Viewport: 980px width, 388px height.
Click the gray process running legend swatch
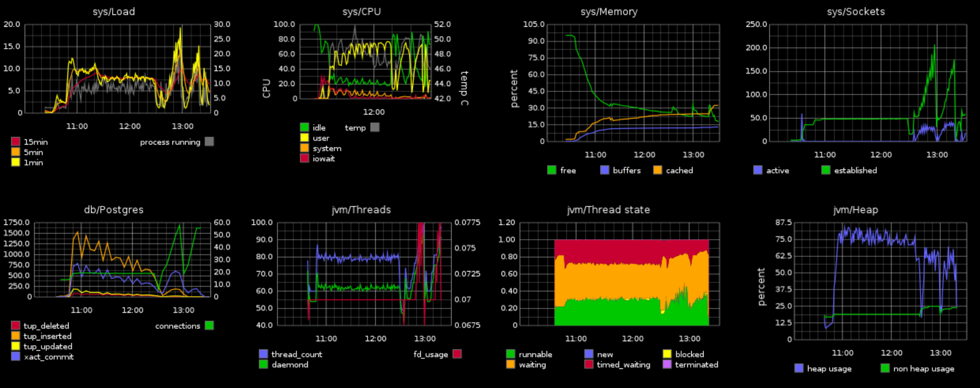pos(209,142)
